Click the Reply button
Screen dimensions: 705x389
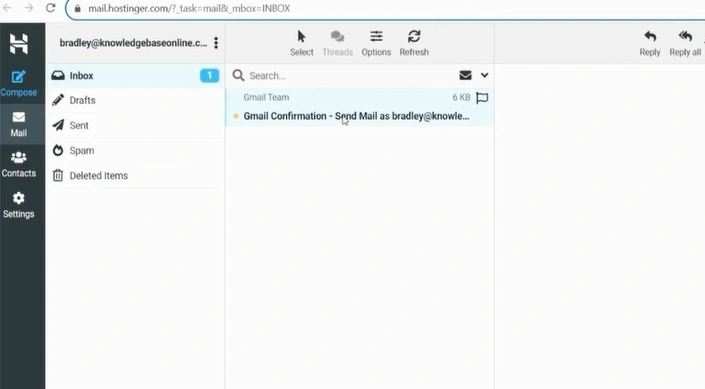click(x=650, y=43)
